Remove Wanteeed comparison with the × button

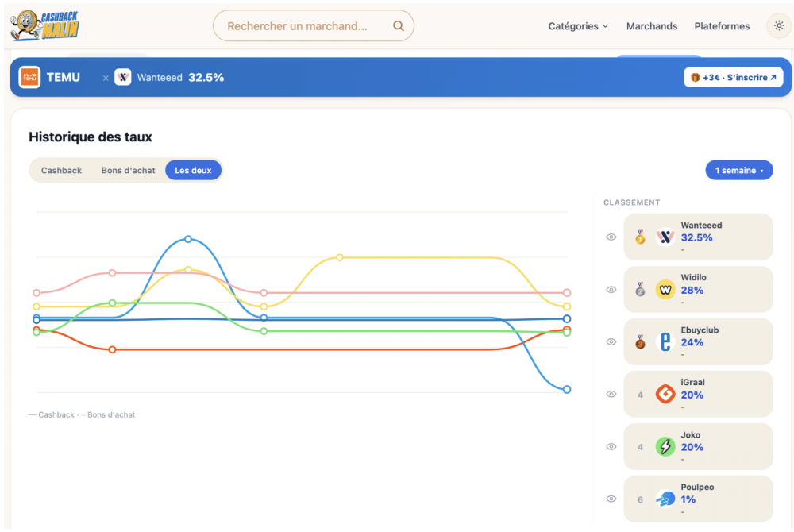pyautogui.click(x=106, y=78)
